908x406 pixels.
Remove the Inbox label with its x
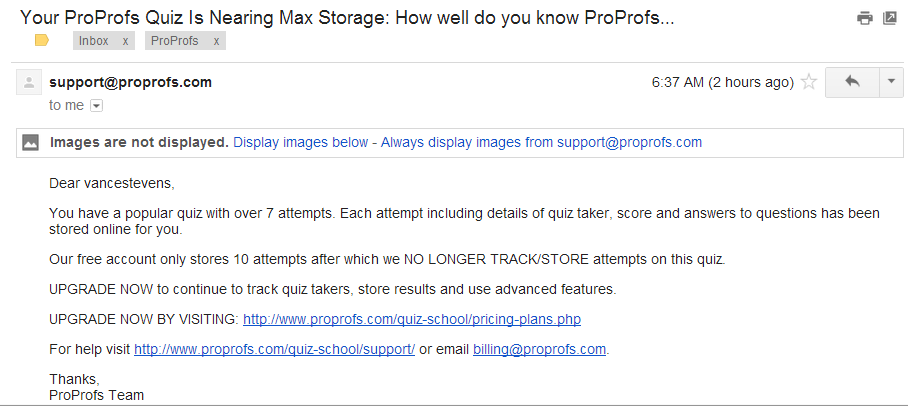125,41
